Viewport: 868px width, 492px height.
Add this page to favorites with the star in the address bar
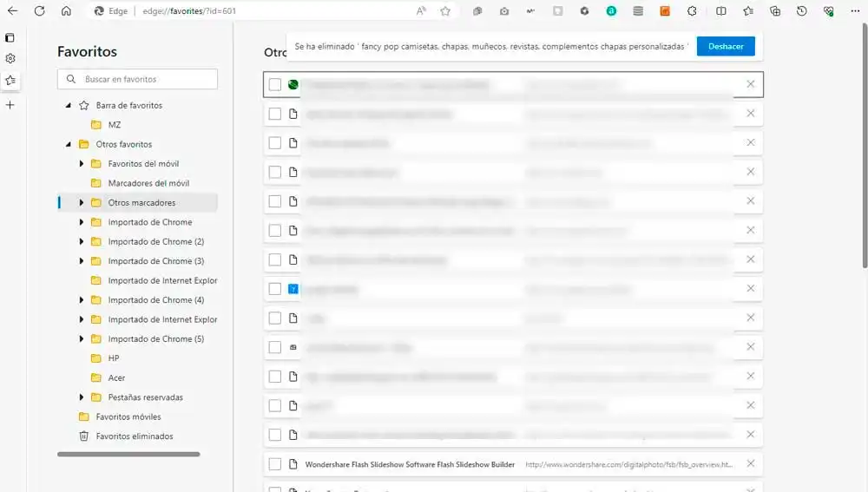445,10
